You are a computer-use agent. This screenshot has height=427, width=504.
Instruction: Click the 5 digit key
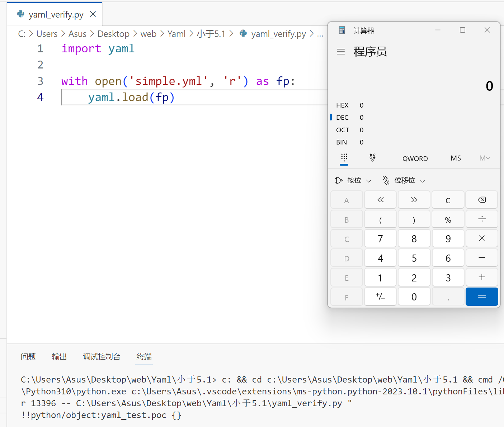tap(414, 258)
